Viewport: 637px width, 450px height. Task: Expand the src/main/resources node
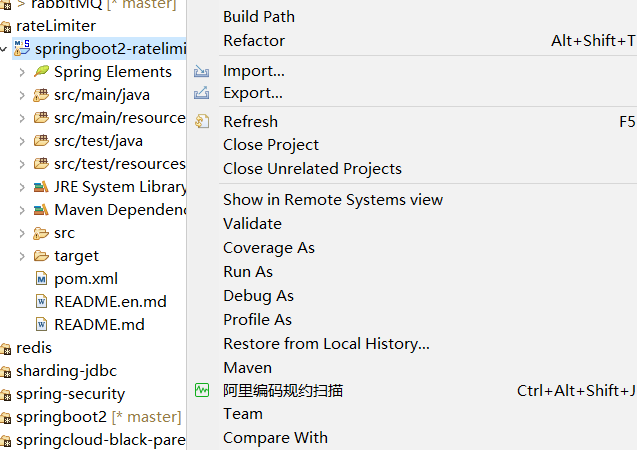[x=22, y=118]
